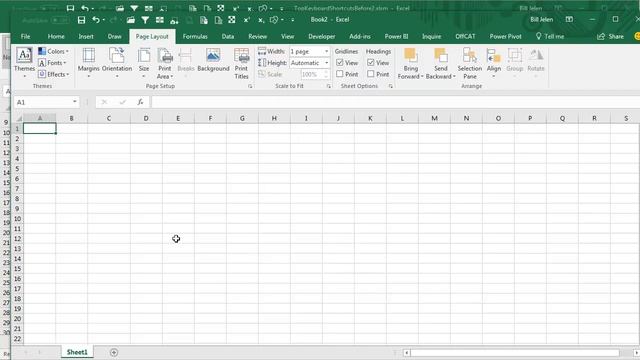Toggle the AutoSave switch
This screenshot has height=360, width=640.
60,20
